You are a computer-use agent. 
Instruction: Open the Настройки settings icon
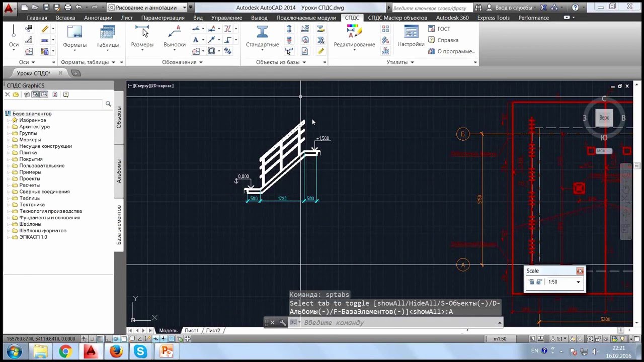coord(411,32)
